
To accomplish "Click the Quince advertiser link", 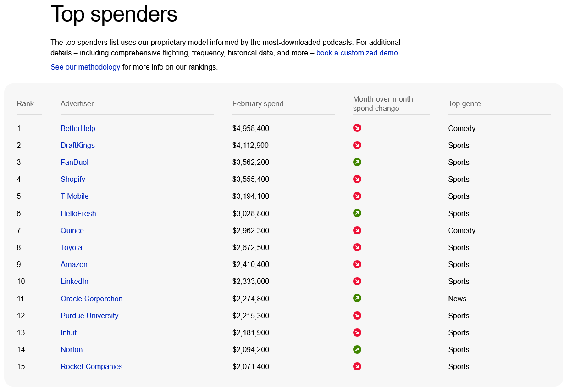I will pos(72,230).
